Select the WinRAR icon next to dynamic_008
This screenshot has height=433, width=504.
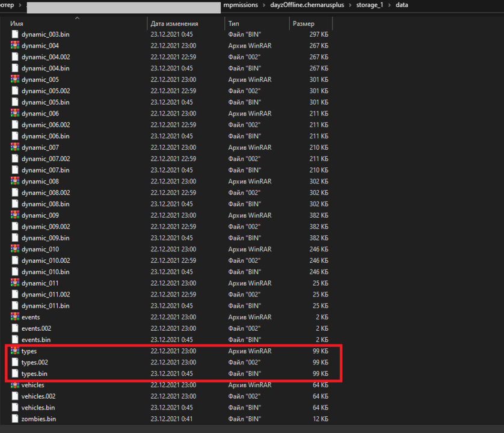(x=15, y=181)
